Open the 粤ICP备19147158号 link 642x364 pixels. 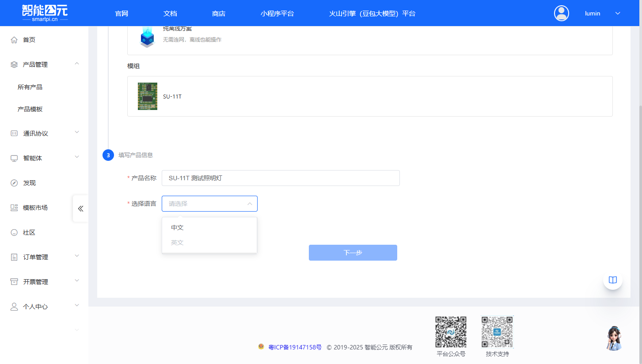[294, 347]
